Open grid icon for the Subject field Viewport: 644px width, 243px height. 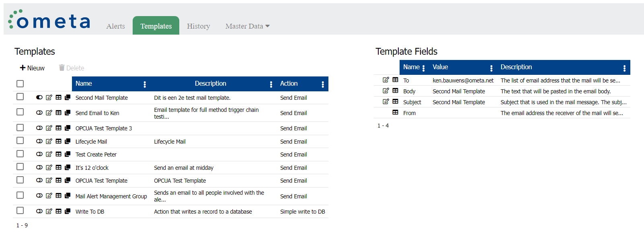coord(396,101)
